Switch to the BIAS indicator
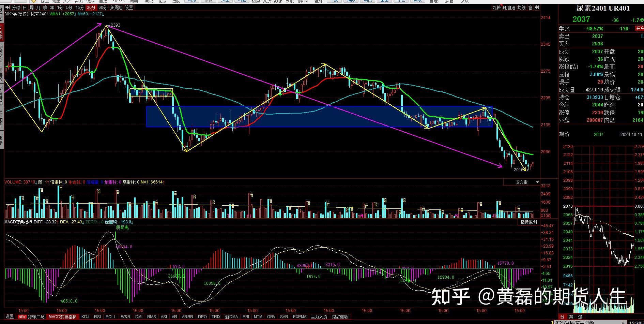Screen dimensions: 644x324 click(x=152, y=317)
